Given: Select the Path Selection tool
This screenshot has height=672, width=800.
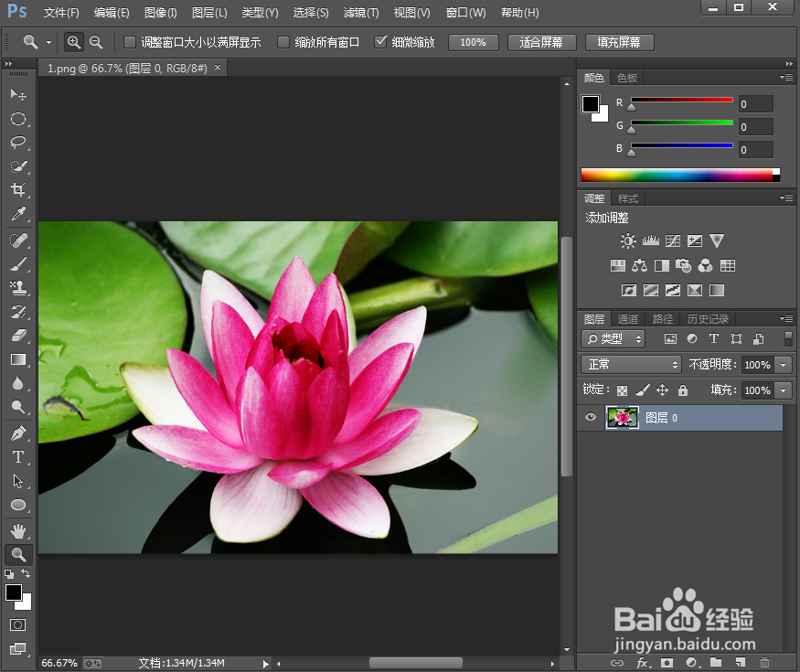Looking at the screenshot, I should point(18,481).
